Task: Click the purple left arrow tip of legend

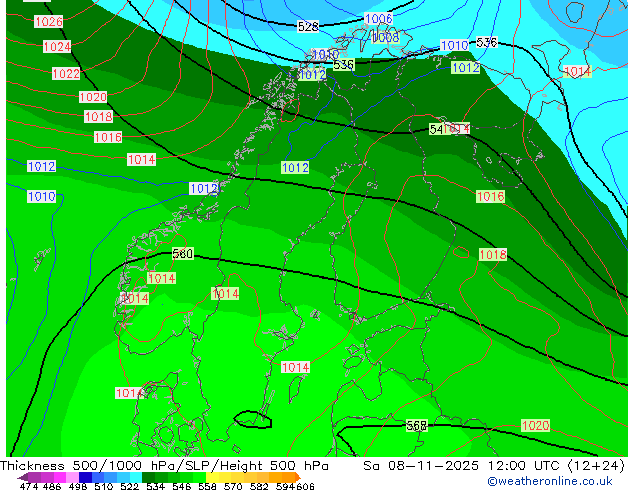Action: (22, 478)
